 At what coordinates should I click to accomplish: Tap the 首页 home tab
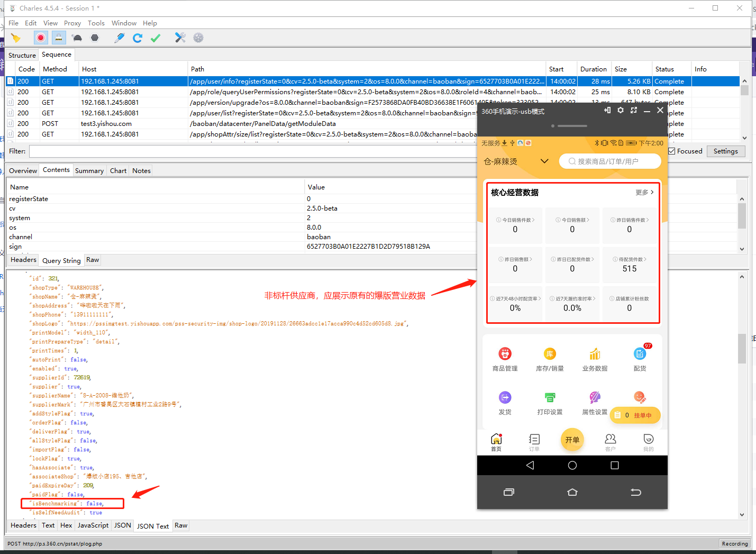[496, 442]
